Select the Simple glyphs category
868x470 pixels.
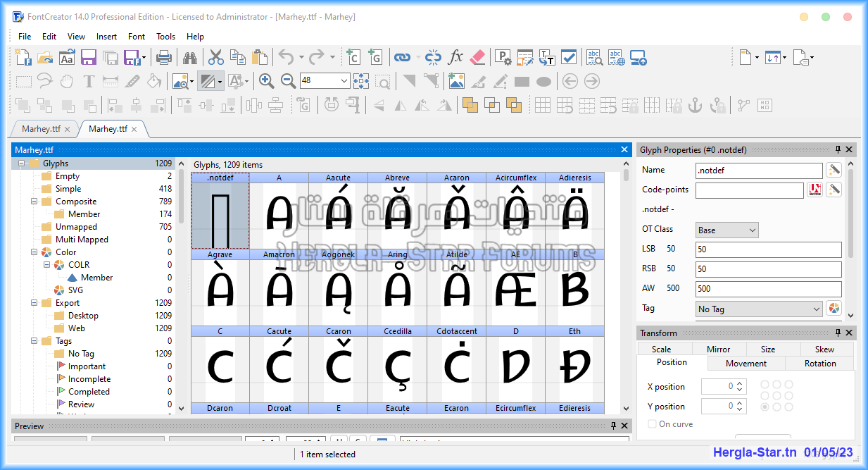click(68, 189)
